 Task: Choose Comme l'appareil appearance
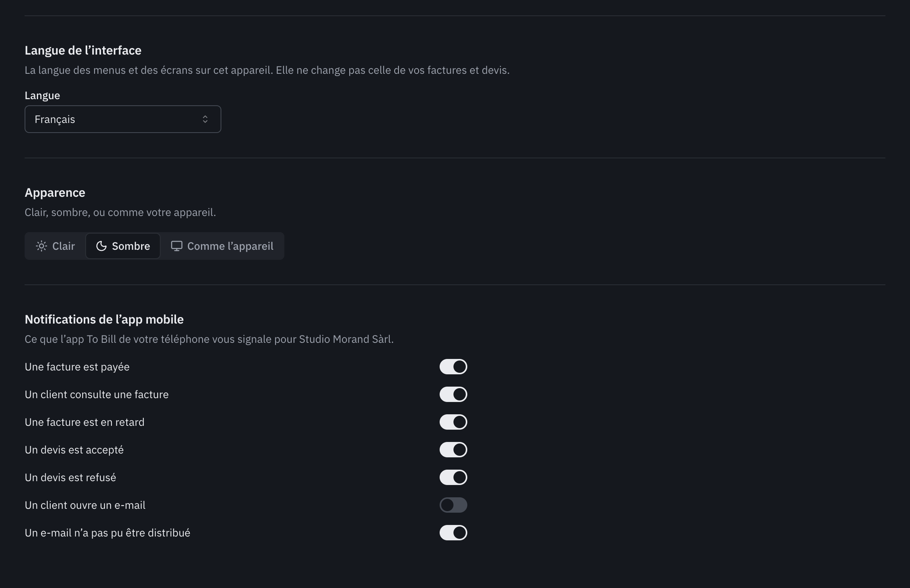point(222,246)
